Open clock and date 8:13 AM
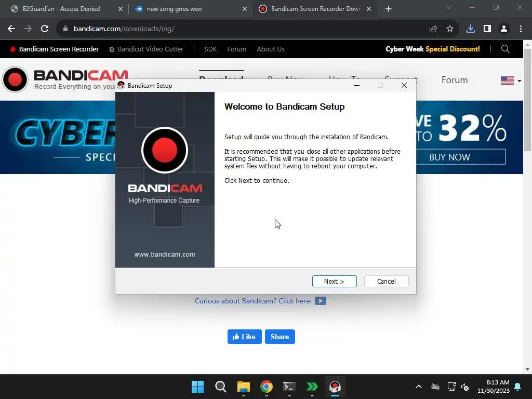Screen dimensions: 532x399 click(x=494, y=387)
